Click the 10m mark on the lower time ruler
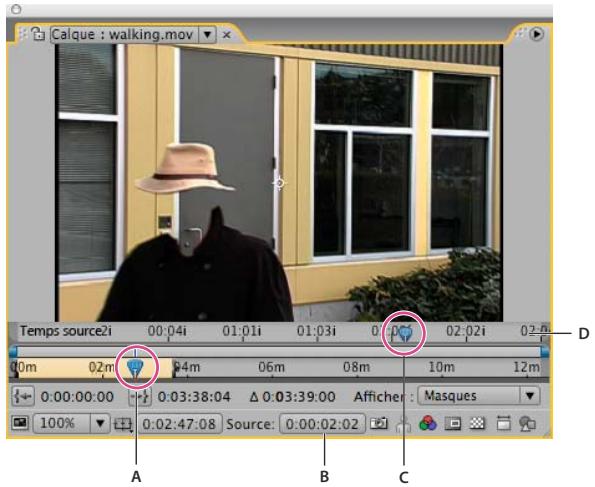Viewport: 595px width, 487px height. coord(441,367)
